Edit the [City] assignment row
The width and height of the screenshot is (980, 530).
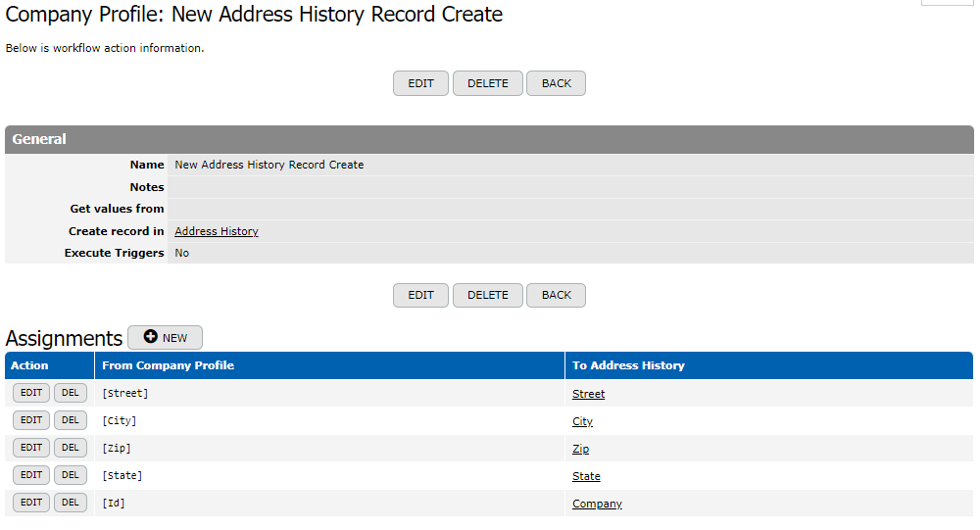(31, 420)
